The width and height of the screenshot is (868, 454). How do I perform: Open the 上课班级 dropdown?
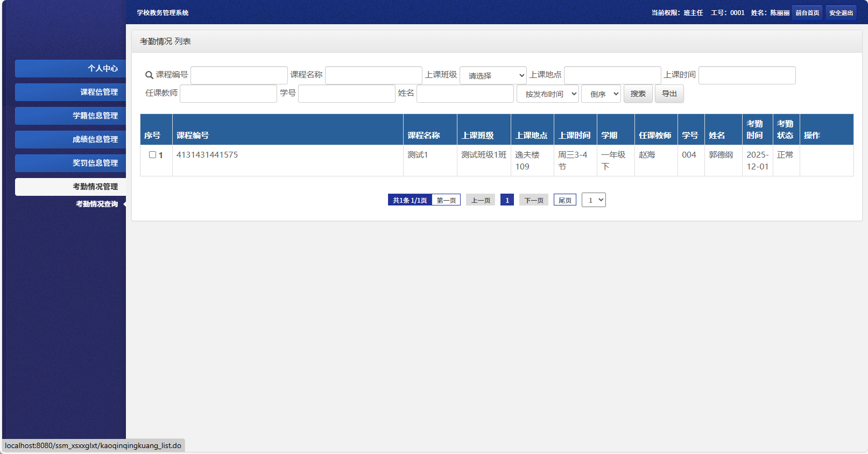(x=493, y=75)
